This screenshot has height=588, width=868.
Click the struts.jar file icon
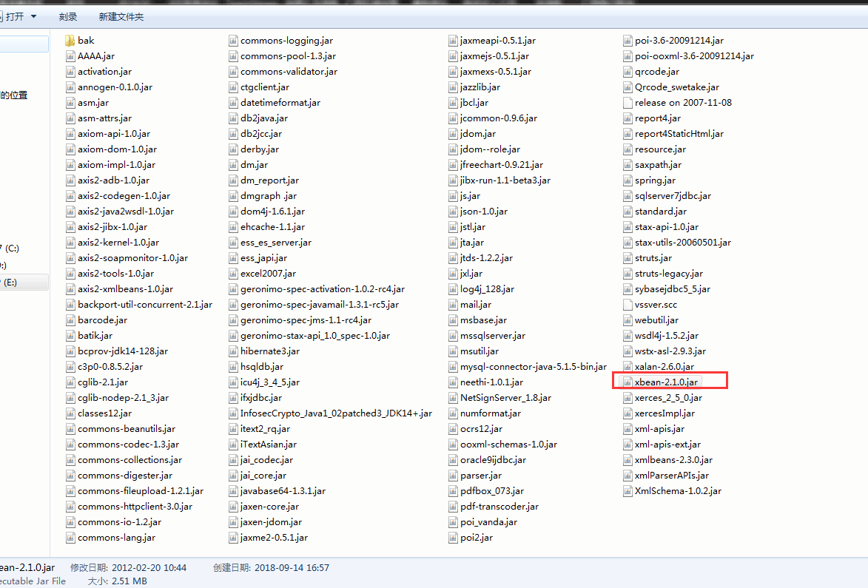[628, 258]
